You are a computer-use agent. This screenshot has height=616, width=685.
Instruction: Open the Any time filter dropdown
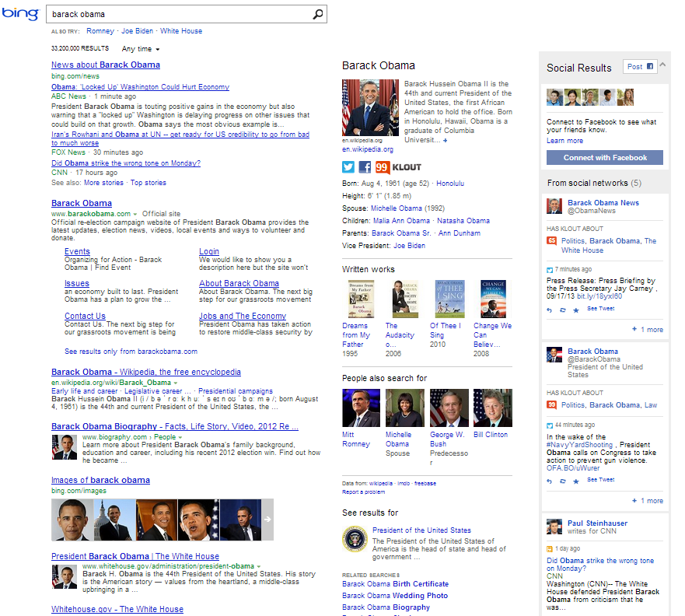point(139,48)
